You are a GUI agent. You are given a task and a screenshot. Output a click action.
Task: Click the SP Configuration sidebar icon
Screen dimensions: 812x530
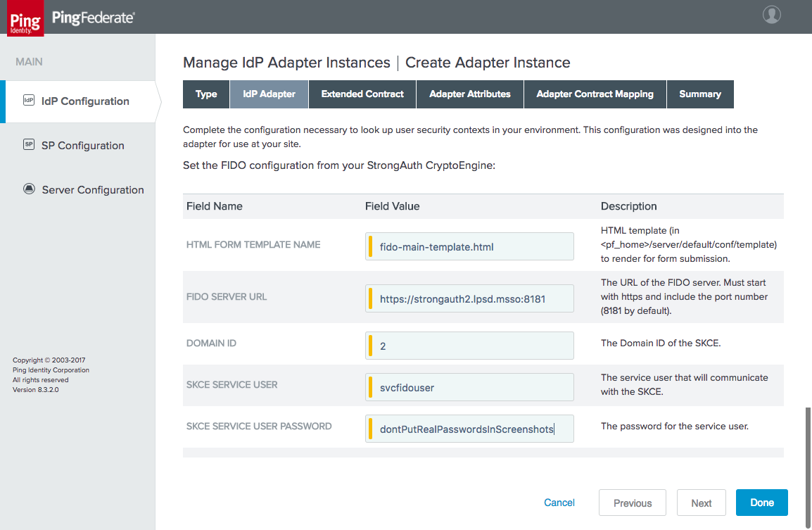[29, 144]
